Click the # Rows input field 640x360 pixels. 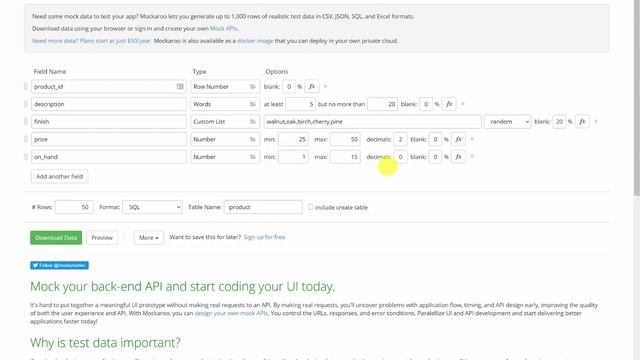point(74,207)
